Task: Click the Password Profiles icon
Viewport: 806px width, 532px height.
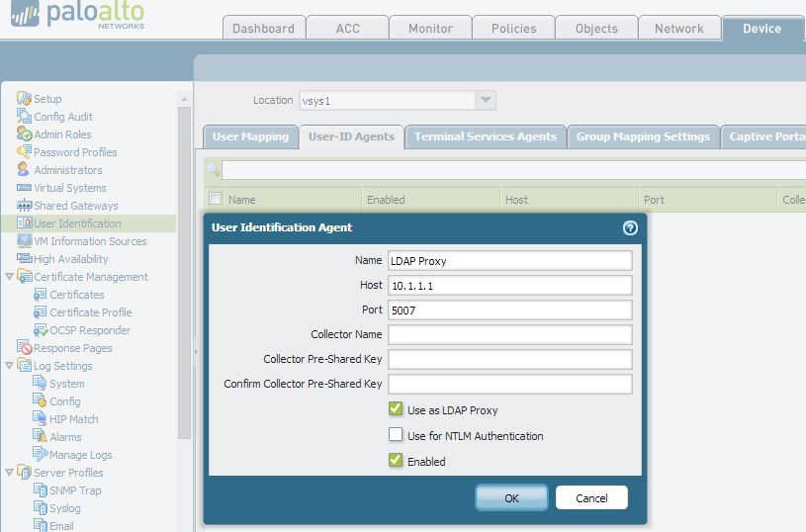Action: [x=24, y=151]
